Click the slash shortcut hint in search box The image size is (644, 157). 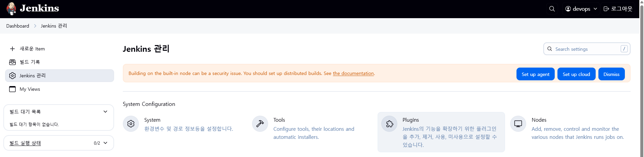(x=624, y=49)
